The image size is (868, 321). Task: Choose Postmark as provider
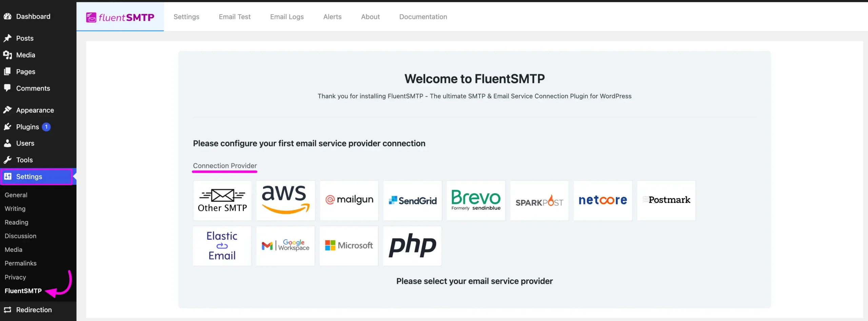point(666,200)
